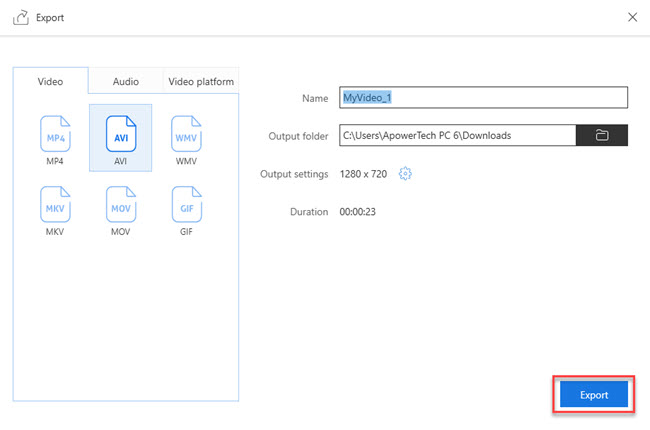
Task: Click the duration value 00:00:23
Action: pos(362,212)
